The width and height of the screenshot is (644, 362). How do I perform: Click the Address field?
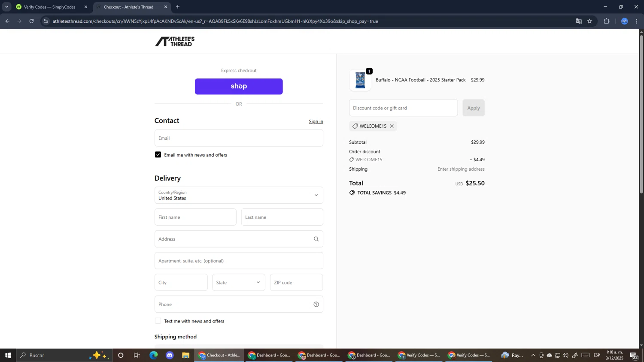239,239
